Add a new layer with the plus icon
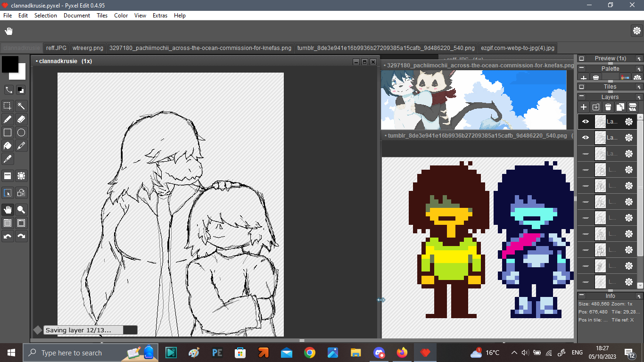The image size is (644, 362). tap(584, 107)
